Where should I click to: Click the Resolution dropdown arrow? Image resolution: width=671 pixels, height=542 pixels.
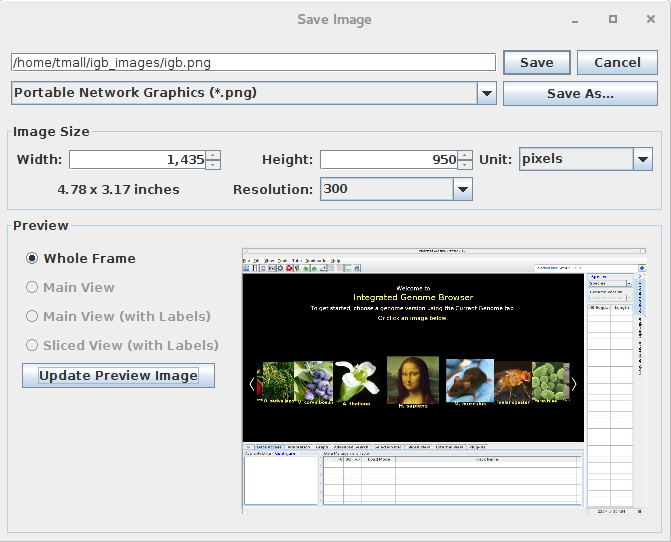(x=463, y=189)
